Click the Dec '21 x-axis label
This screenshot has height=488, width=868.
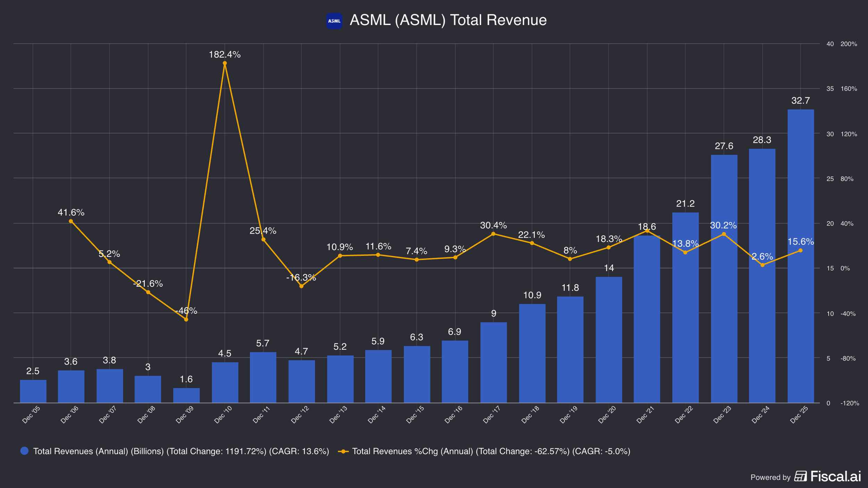click(645, 415)
